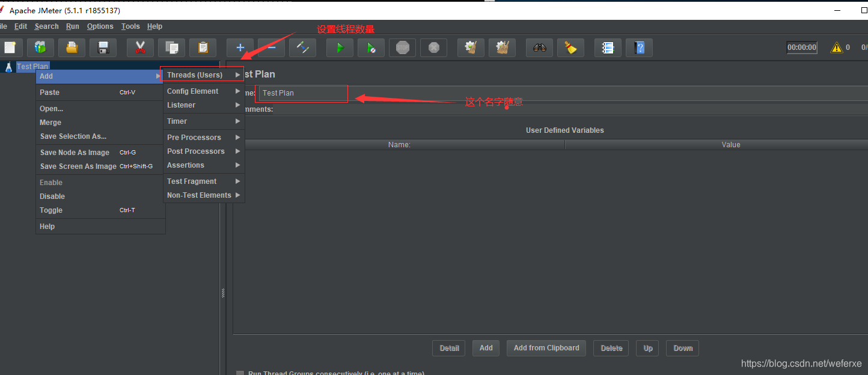
Task: Click the Value column header
Action: [x=731, y=145]
